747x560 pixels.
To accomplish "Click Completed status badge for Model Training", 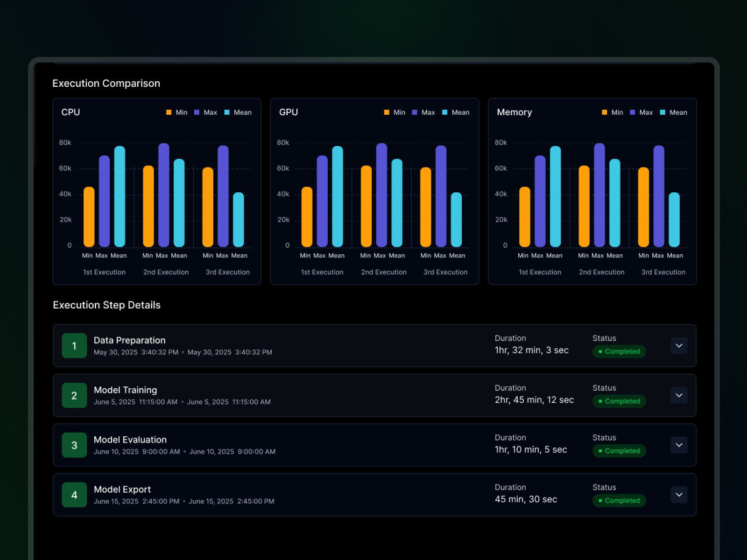I will [x=619, y=401].
